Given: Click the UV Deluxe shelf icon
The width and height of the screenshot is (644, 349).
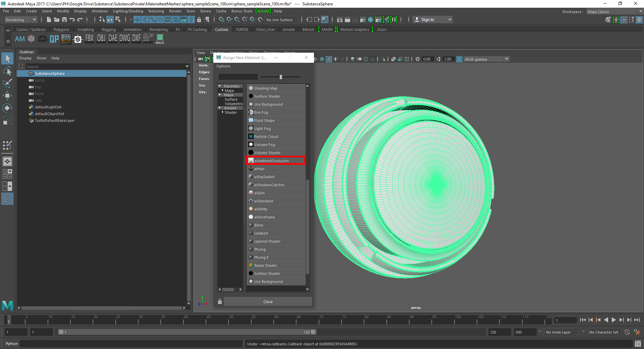Looking at the screenshot, I should [66, 39].
